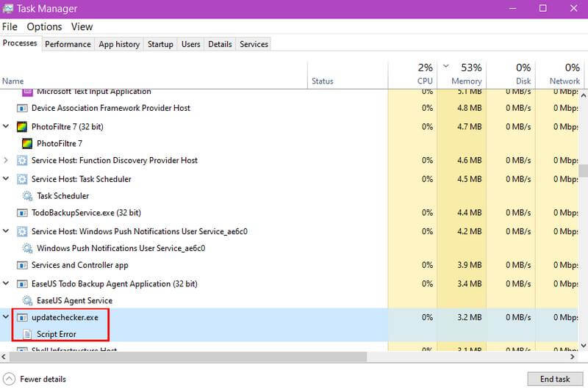The width and height of the screenshot is (588, 392).
Task: Sort processes by Network column header
Action: pyautogui.click(x=561, y=76)
